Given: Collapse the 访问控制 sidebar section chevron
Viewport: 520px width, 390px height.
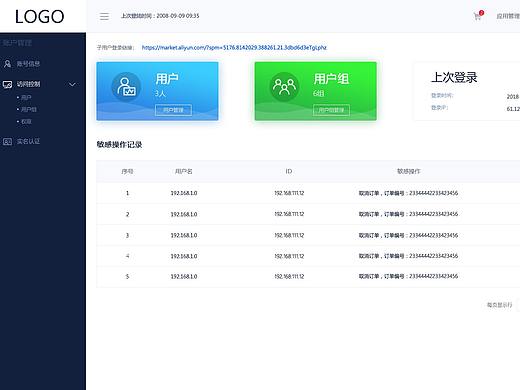Looking at the screenshot, I should tap(72, 84).
